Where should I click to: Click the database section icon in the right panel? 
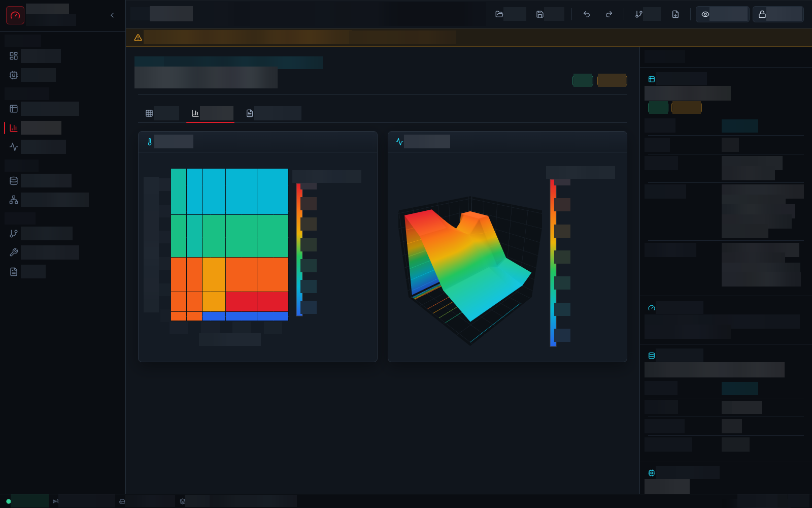pyautogui.click(x=652, y=356)
